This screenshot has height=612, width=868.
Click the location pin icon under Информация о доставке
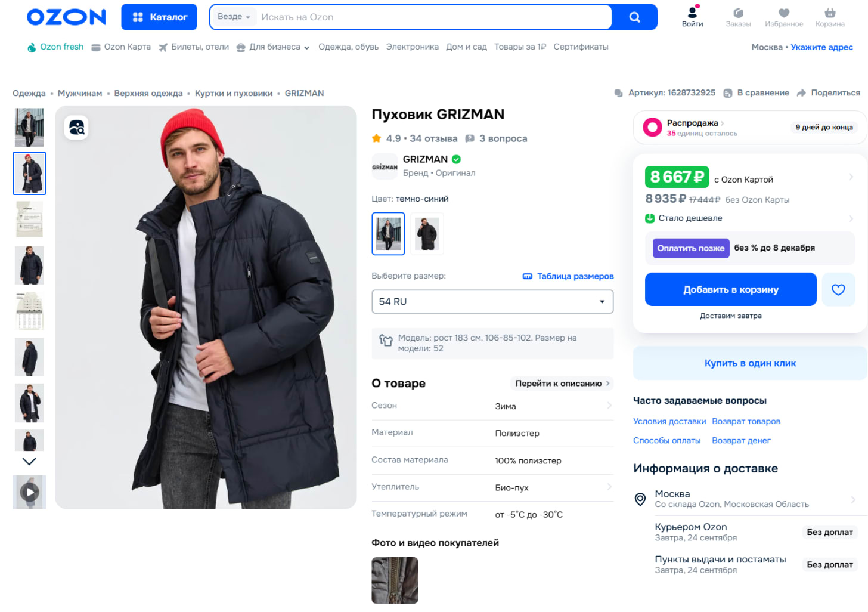tap(641, 499)
